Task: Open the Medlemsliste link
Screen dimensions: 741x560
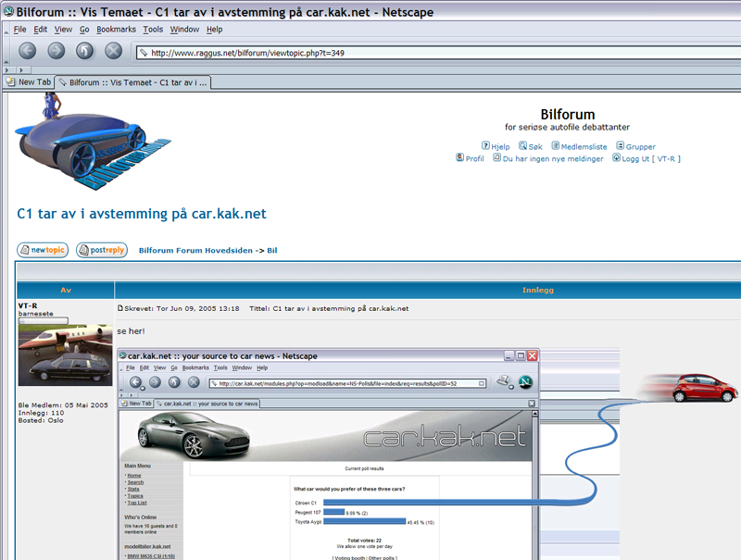Action: tap(584, 147)
